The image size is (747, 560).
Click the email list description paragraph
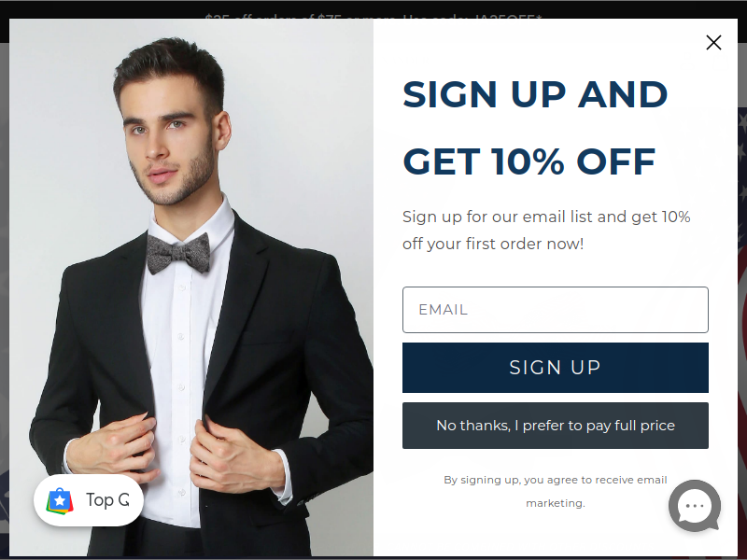[546, 230]
